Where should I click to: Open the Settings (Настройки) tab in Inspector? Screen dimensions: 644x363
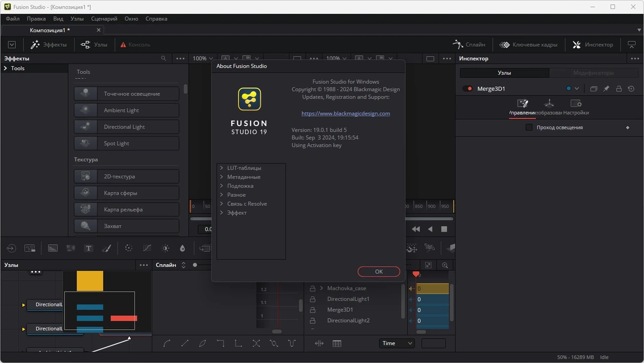[576, 107]
